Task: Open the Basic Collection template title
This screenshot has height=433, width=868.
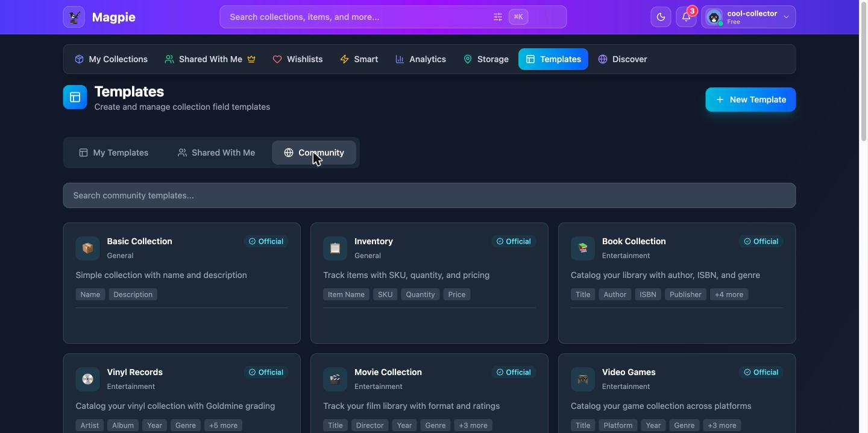Action: 140,241
